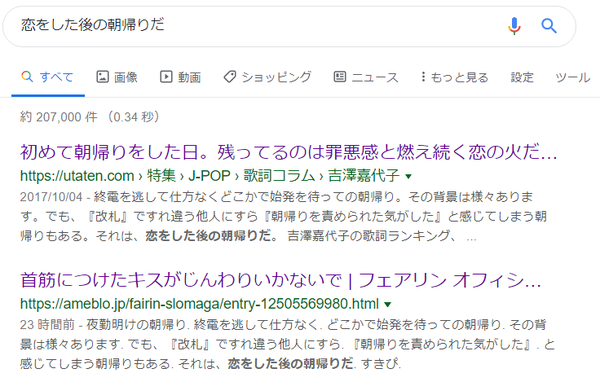The image size is (600, 382).
Task: Expand the dropdown arrow after 吉澤嘉代子
Action: click(x=408, y=176)
